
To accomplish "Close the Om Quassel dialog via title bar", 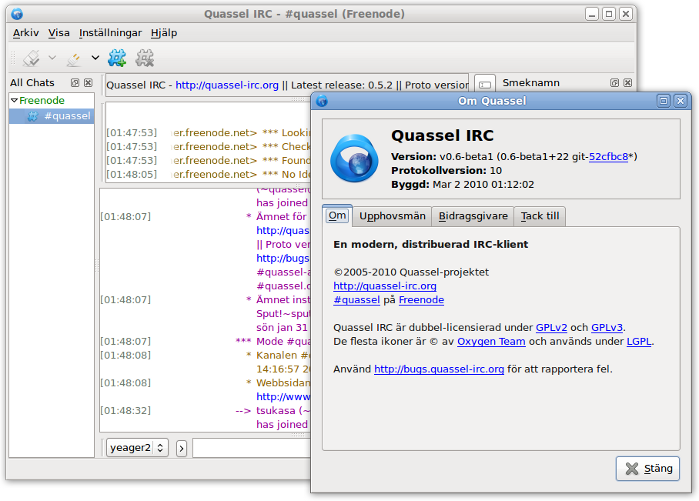I will pos(680,101).
